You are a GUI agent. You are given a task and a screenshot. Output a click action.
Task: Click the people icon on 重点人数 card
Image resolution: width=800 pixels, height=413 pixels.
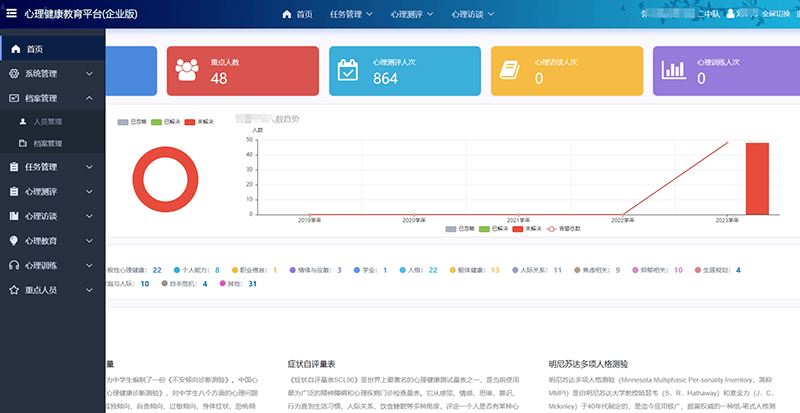click(187, 70)
